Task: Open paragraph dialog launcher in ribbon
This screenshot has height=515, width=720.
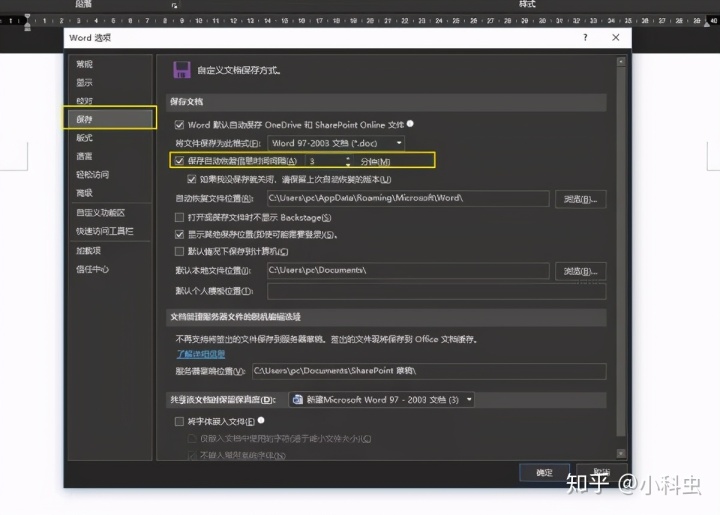Action: pos(174,6)
